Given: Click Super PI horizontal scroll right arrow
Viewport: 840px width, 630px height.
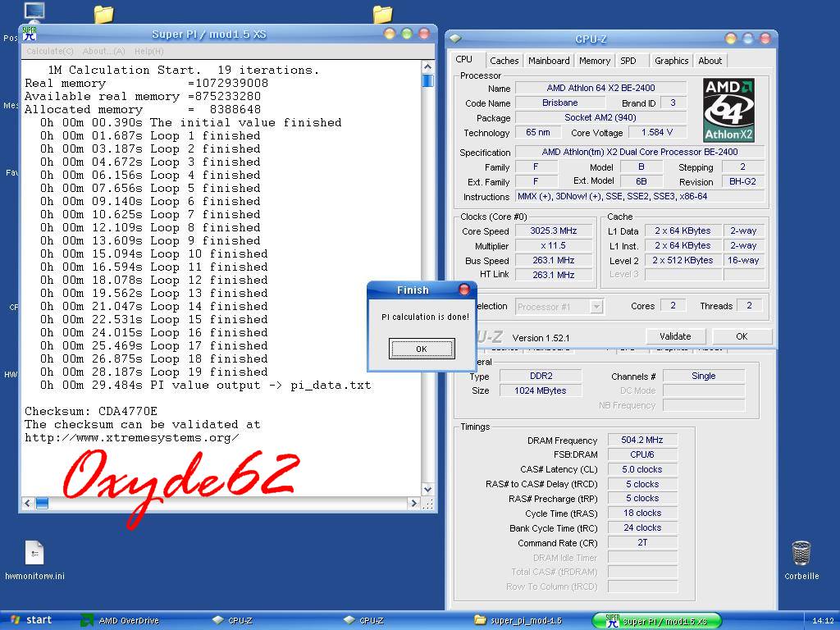Looking at the screenshot, I should tap(413, 503).
